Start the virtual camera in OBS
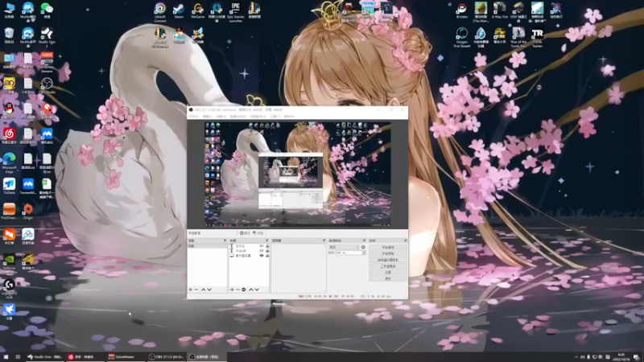This screenshot has width=644, height=362. 388,260
